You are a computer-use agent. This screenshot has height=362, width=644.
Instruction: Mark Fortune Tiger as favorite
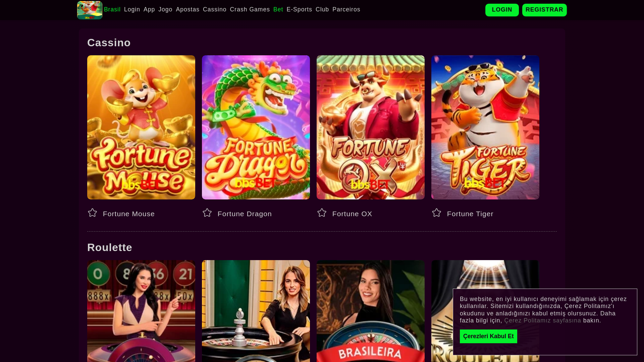(436, 213)
